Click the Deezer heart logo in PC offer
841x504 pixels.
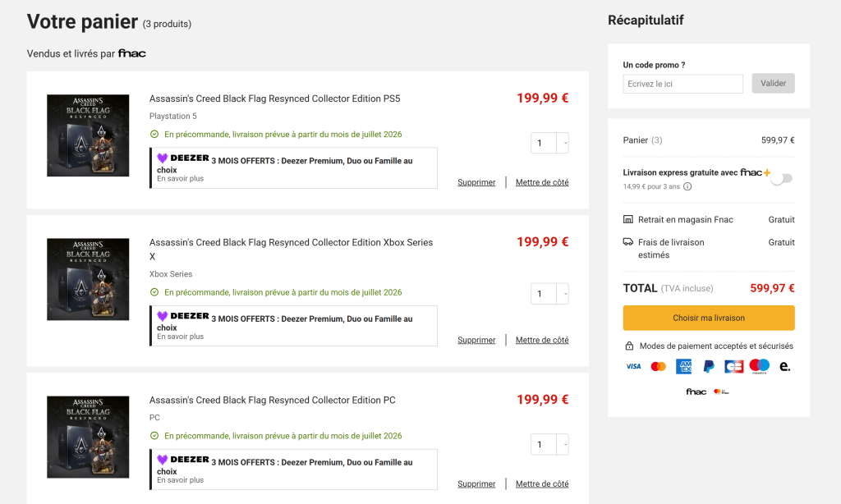[x=163, y=460]
